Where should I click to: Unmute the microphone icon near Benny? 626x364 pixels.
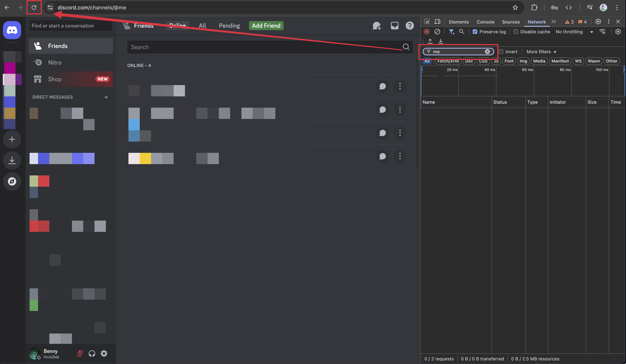[79, 353]
